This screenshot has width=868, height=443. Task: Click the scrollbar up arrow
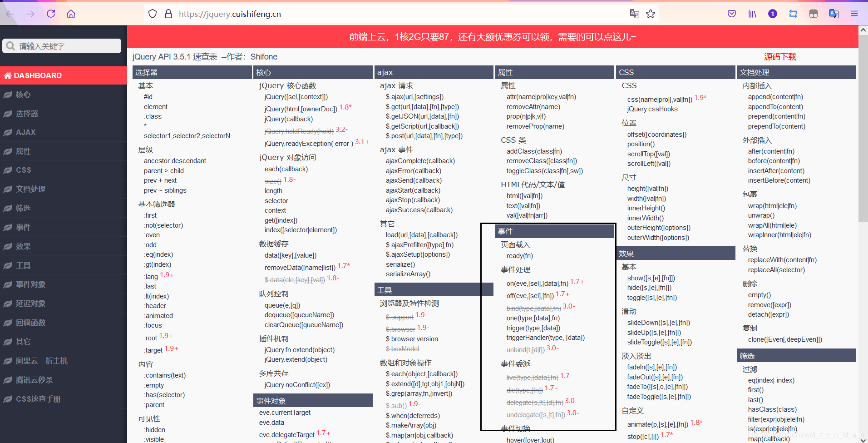[x=863, y=30]
